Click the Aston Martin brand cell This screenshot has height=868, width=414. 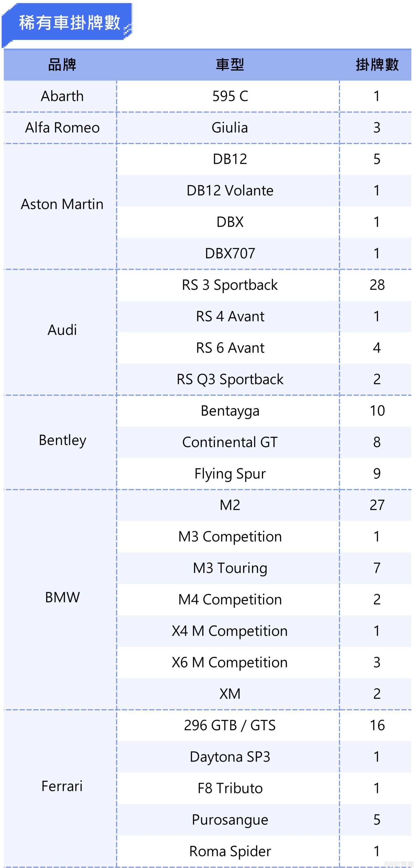point(62,204)
